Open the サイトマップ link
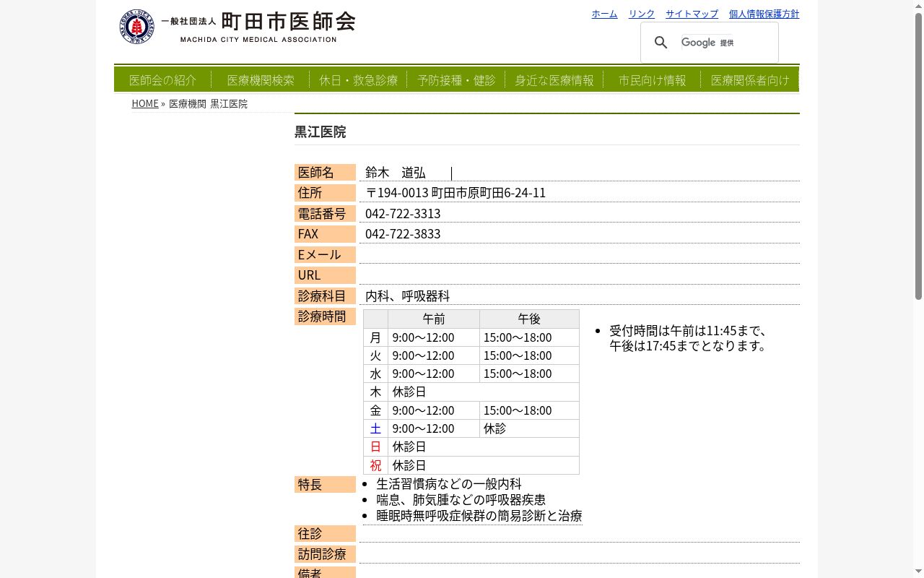Image resolution: width=924 pixels, height=578 pixels. pos(692,14)
